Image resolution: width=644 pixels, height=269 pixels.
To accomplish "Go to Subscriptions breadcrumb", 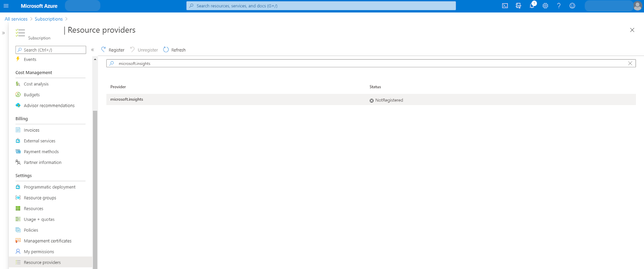I will tap(49, 19).
